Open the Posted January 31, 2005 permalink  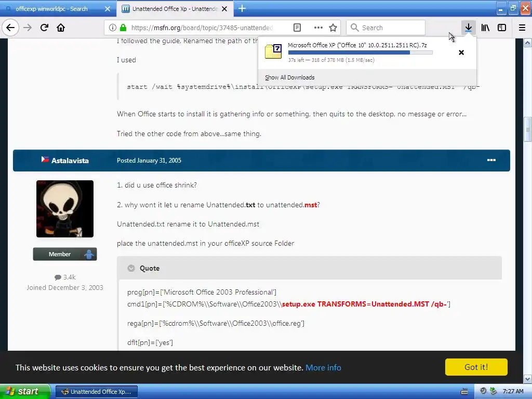point(149,161)
